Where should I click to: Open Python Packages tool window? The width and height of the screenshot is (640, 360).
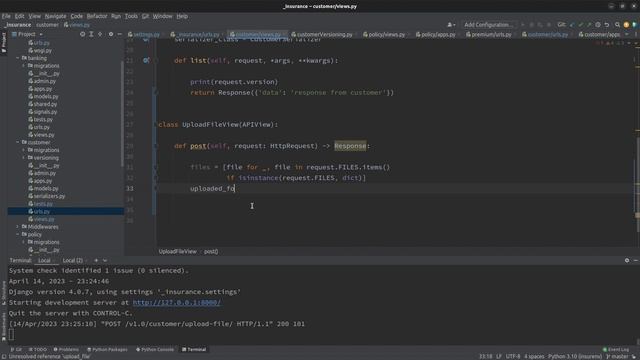107,350
